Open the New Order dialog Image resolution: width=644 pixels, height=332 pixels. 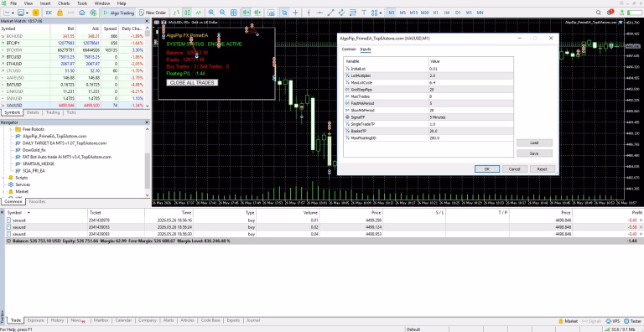point(153,13)
